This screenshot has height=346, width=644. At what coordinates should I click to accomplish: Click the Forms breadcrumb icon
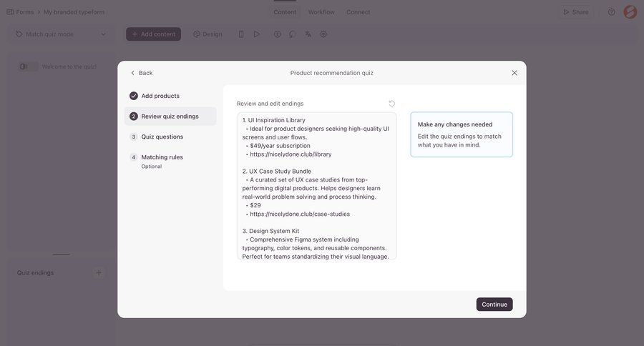(10, 12)
